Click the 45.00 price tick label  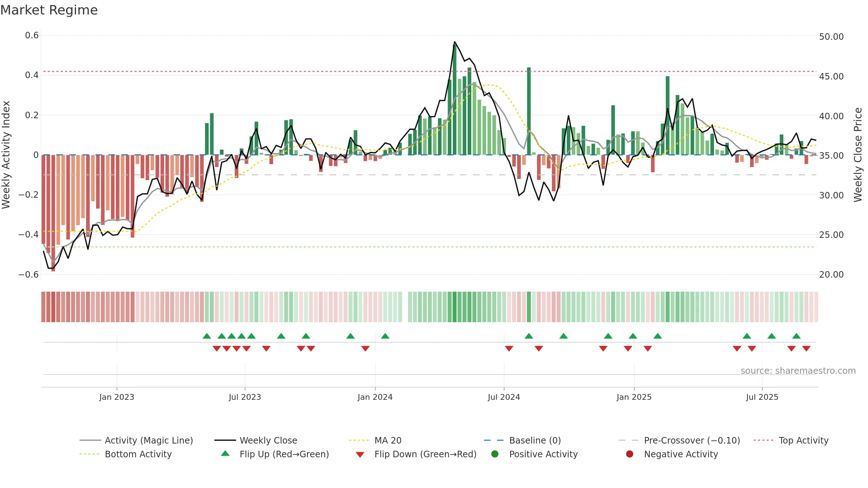[831, 76]
